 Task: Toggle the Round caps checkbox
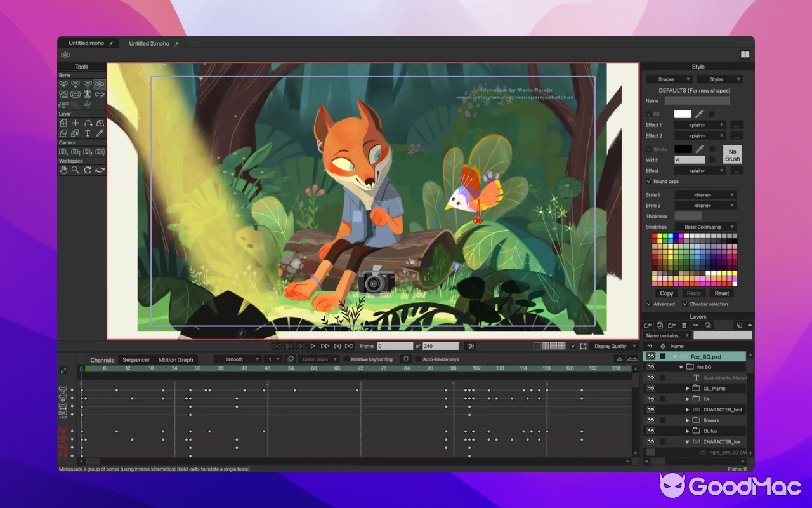click(648, 182)
